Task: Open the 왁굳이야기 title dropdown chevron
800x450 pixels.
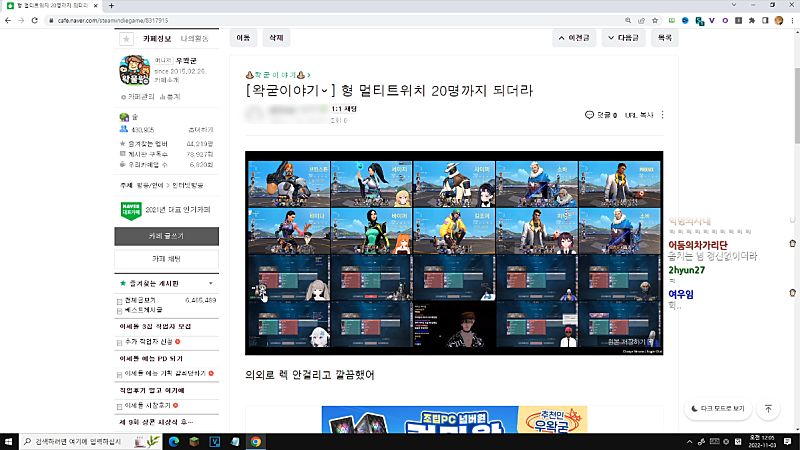Action: [325, 91]
